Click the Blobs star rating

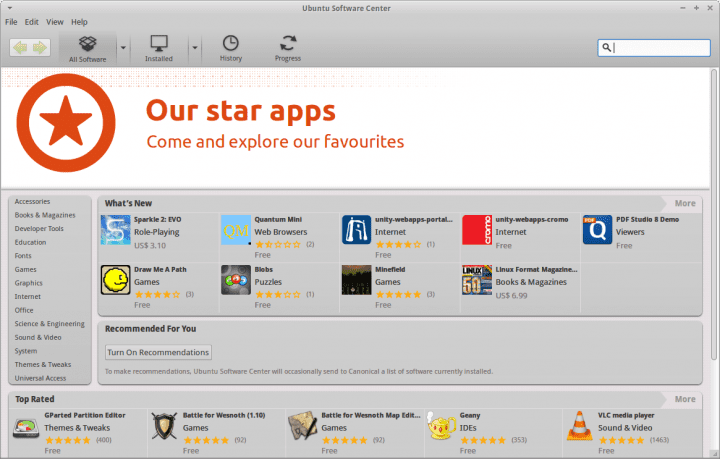pyautogui.click(x=278, y=294)
